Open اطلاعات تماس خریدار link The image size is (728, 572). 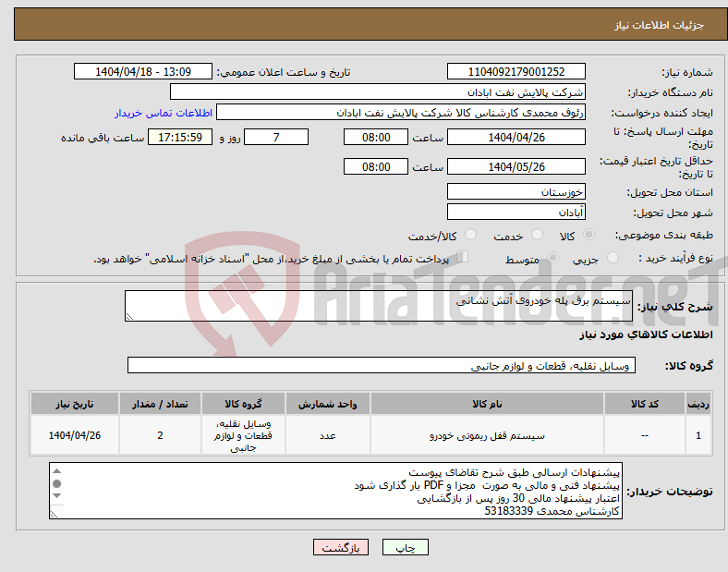tap(164, 113)
